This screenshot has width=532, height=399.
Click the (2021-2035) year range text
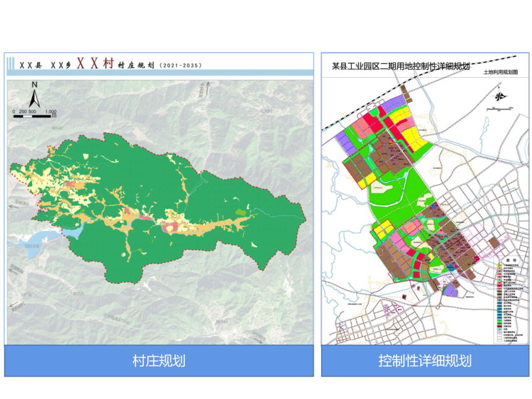(181, 65)
